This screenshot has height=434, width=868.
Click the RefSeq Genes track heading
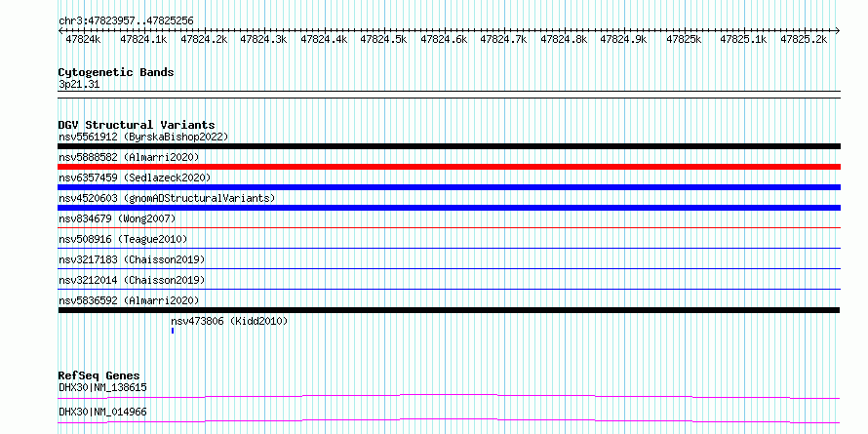(99, 375)
